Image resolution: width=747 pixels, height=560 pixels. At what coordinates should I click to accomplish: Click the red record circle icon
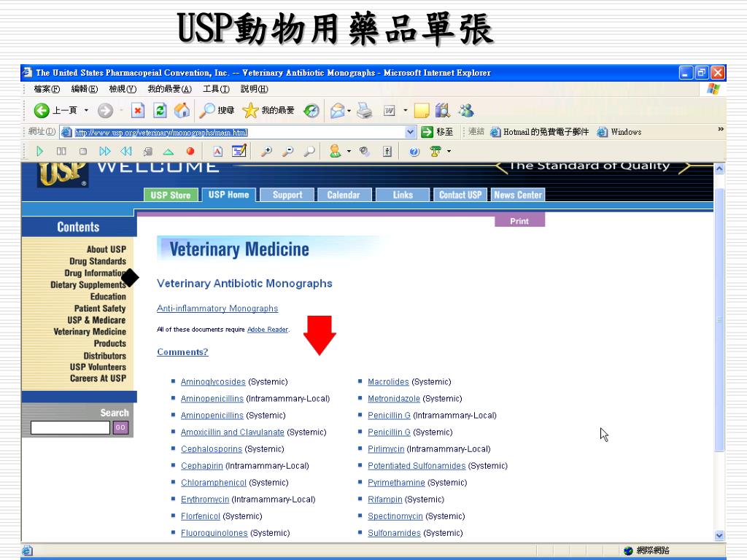[x=190, y=152]
